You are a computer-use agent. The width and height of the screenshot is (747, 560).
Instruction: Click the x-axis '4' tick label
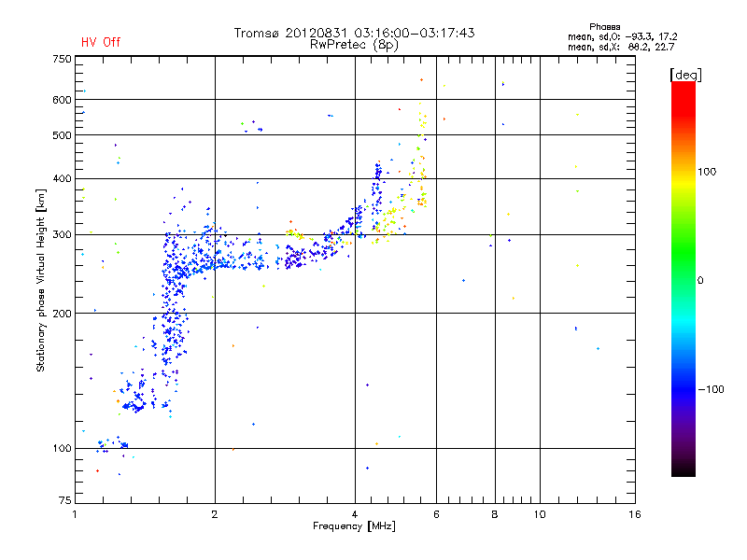(355, 514)
